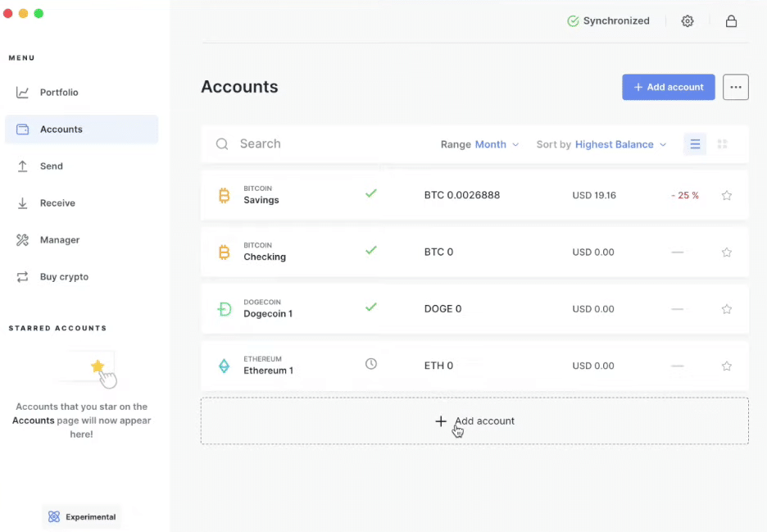Click the blue Add account button
Image resolution: width=767 pixels, height=532 pixels.
668,87
